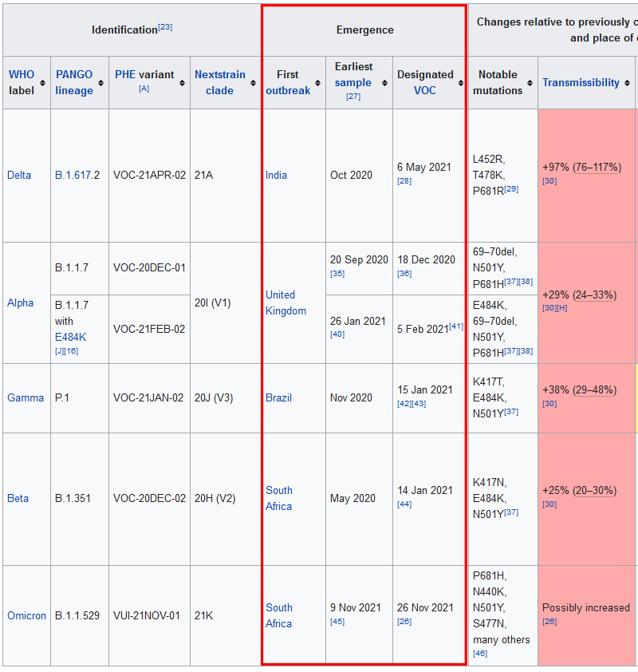Open the Beta variant link

18,499
